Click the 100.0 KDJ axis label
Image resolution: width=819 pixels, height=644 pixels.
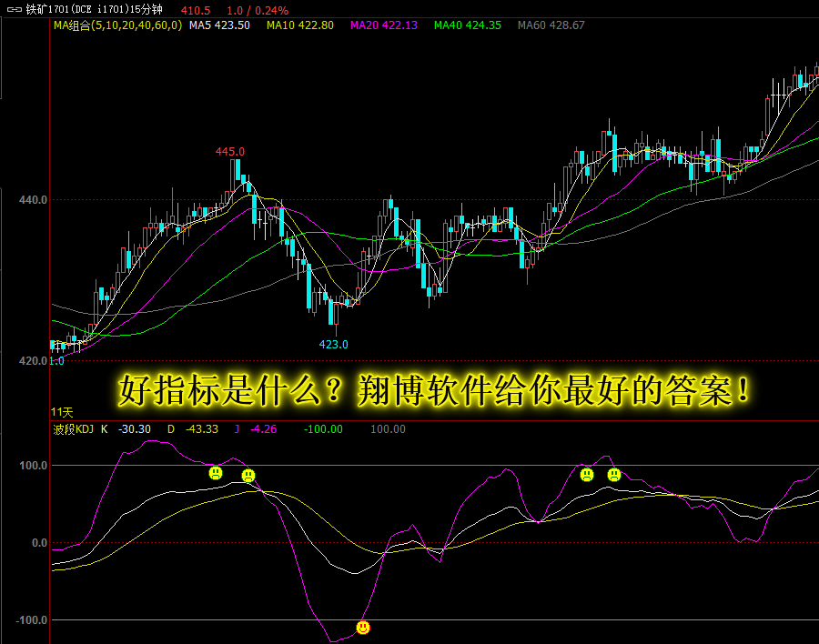point(33,466)
